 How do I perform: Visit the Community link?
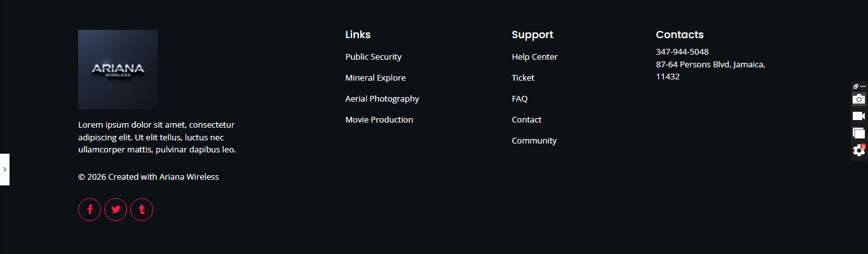click(534, 141)
